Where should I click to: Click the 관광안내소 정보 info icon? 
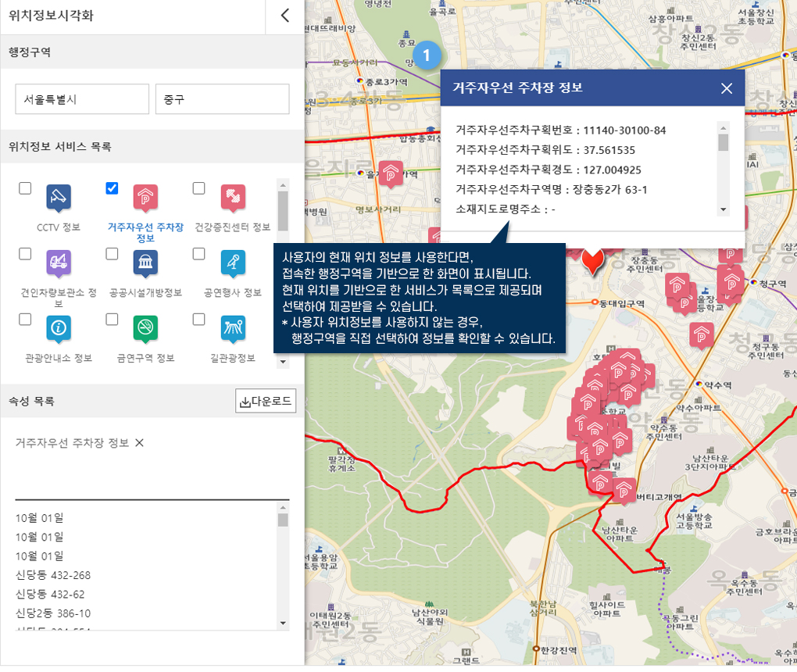tap(59, 328)
